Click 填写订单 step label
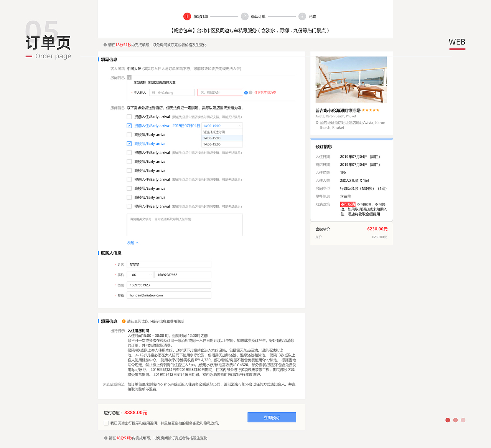The image size is (491, 448). point(201,17)
